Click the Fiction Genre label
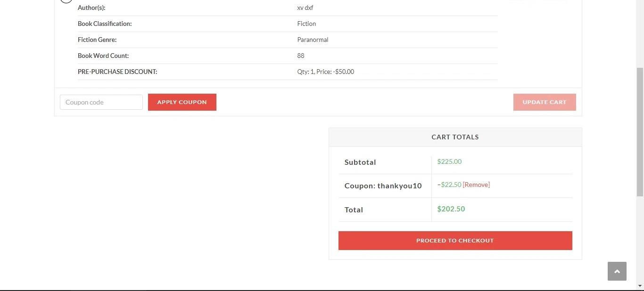Image resolution: width=644 pixels, height=291 pixels. pyautogui.click(x=97, y=40)
